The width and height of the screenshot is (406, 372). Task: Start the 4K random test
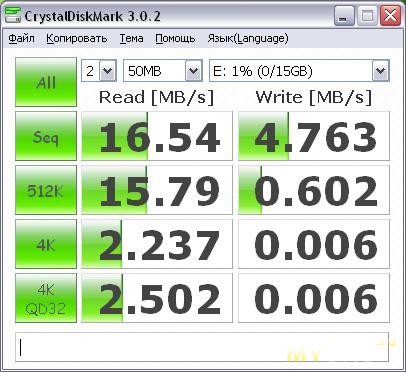pos(46,244)
